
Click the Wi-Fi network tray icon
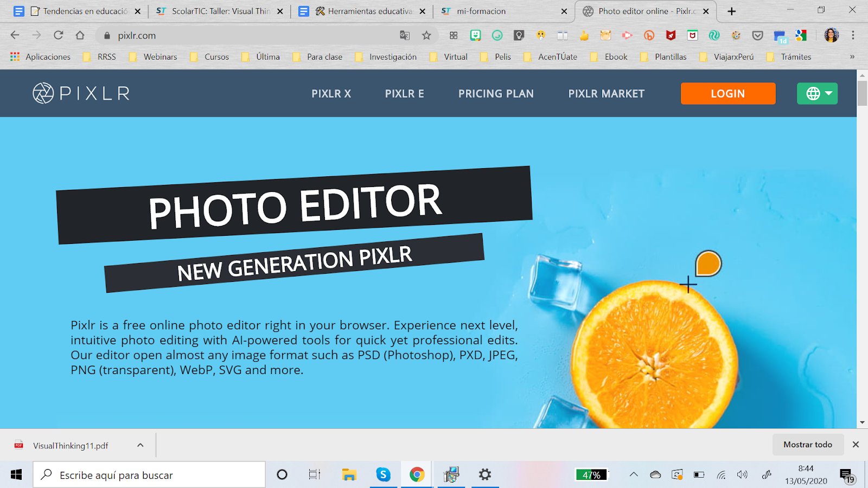pyautogui.click(x=721, y=475)
